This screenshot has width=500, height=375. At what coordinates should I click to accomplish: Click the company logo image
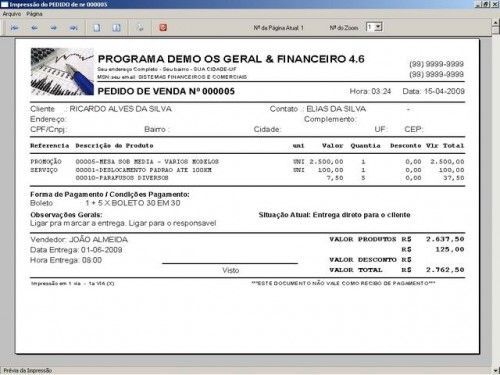click(x=62, y=72)
